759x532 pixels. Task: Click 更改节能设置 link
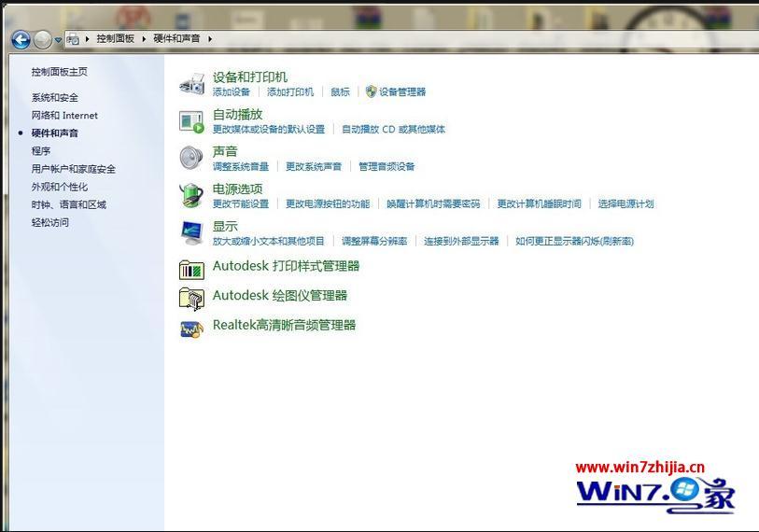pos(241,203)
